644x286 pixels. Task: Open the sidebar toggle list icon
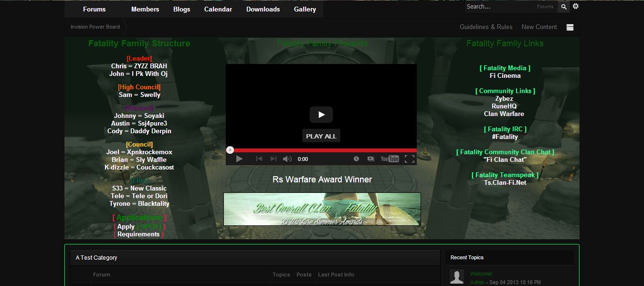pos(570,27)
